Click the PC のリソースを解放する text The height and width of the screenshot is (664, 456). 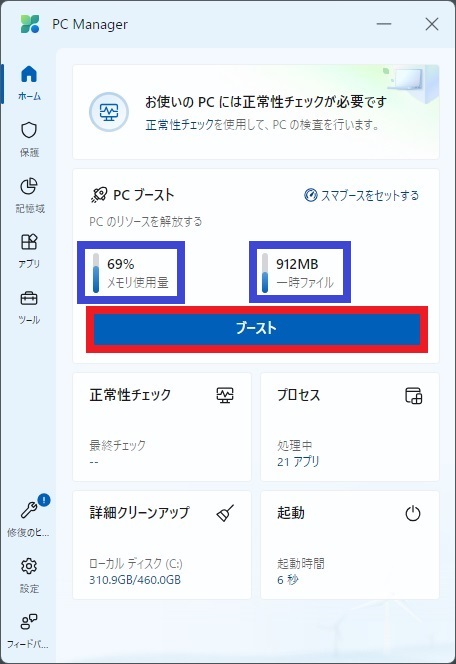pyautogui.click(x=146, y=221)
